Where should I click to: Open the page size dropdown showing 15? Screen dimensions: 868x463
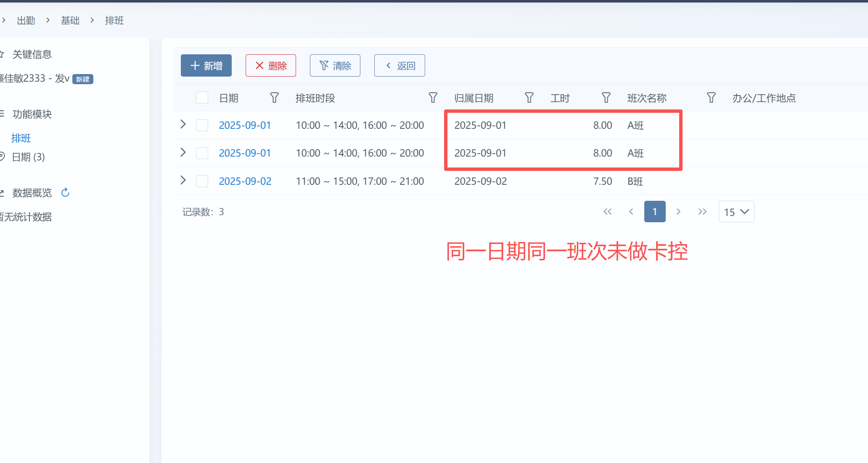click(736, 212)
